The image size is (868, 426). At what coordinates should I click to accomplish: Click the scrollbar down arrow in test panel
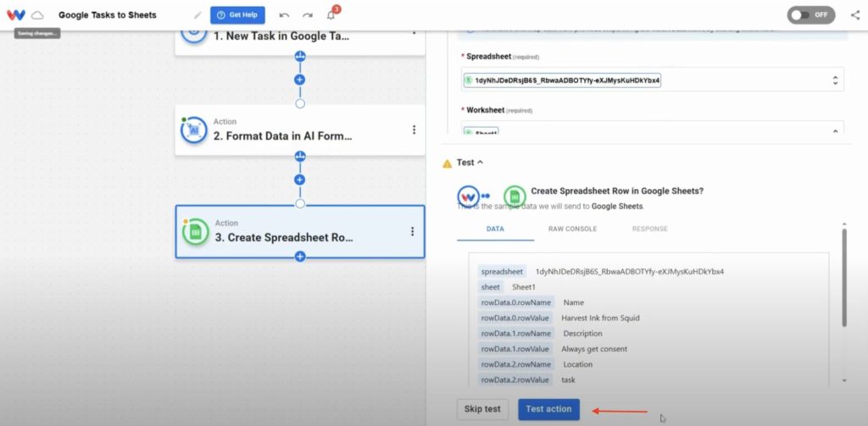(844, 380)
